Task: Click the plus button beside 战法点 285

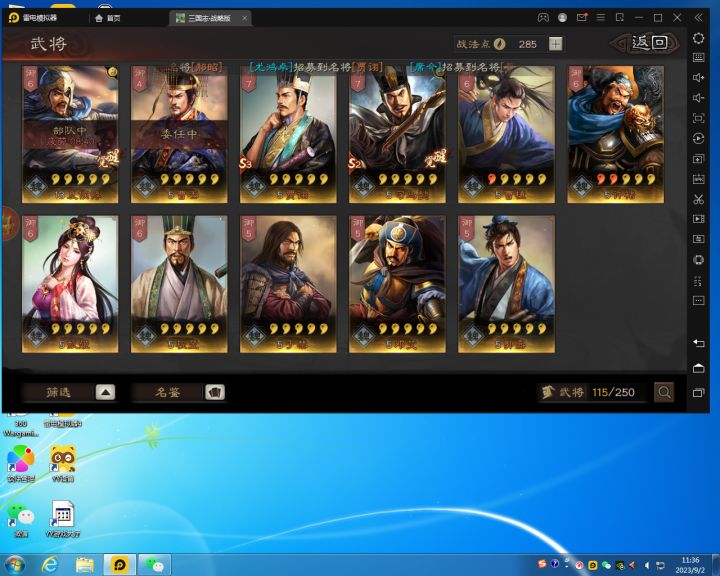Action: pos(556,44)
